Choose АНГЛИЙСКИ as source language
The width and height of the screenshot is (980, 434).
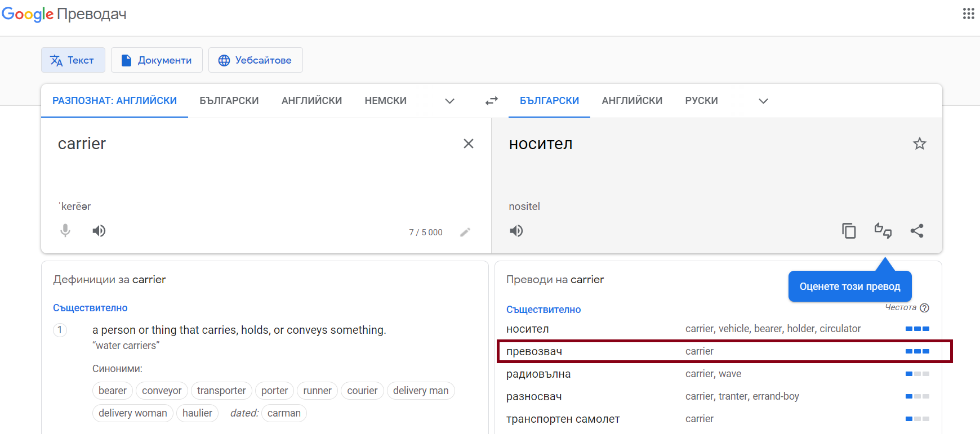[x=312, y=101]
